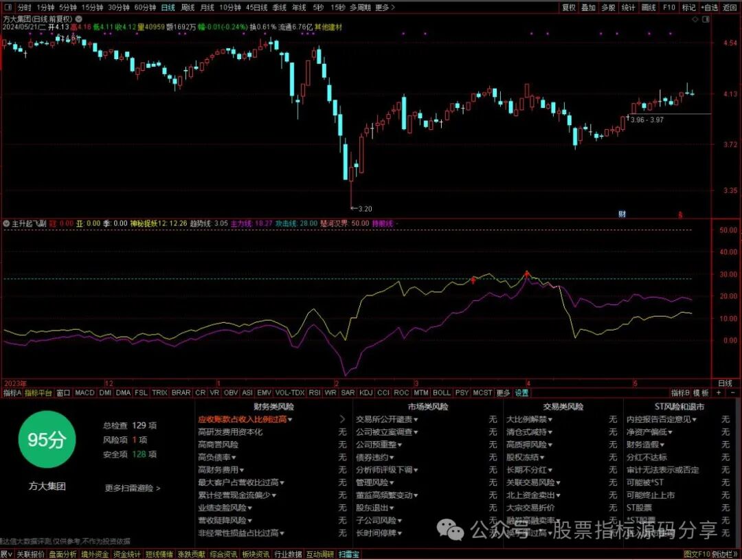Select RSI indicator
The width and height of the screenshot is (742, 560).
314,393
